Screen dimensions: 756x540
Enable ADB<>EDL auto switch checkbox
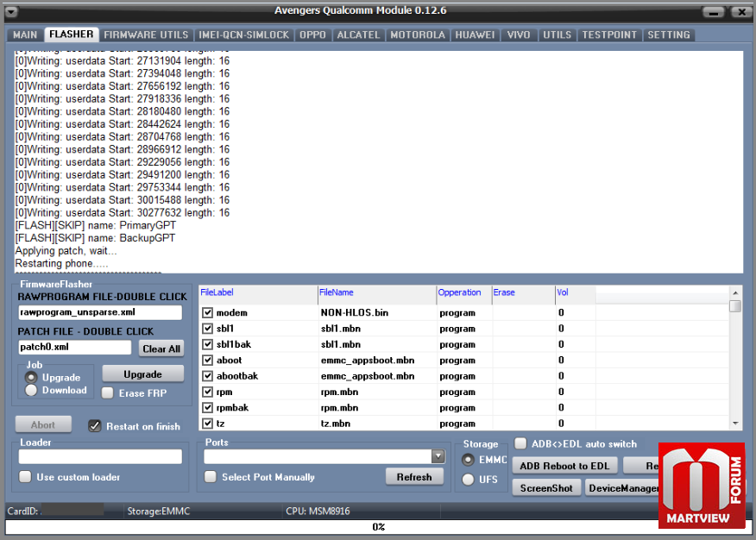[520, 443]
